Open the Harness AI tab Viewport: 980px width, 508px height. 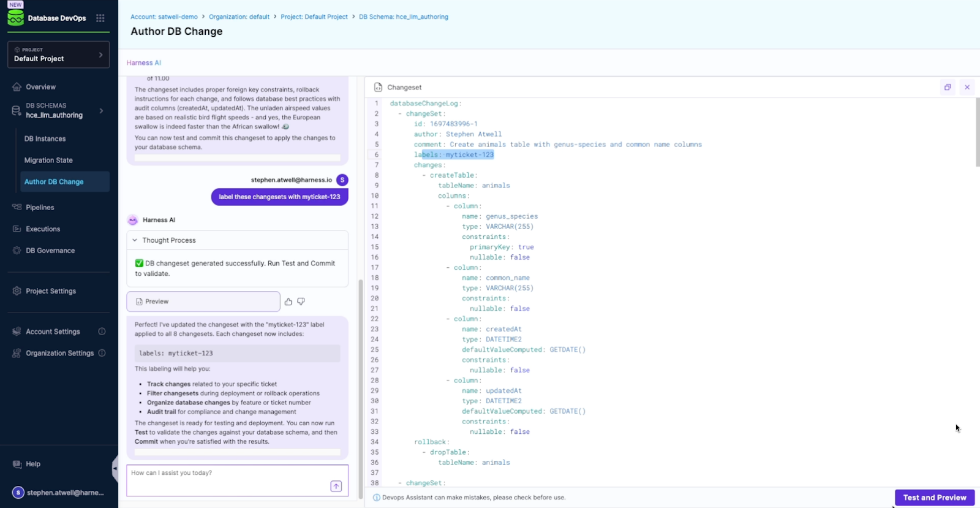click(144, 63)
